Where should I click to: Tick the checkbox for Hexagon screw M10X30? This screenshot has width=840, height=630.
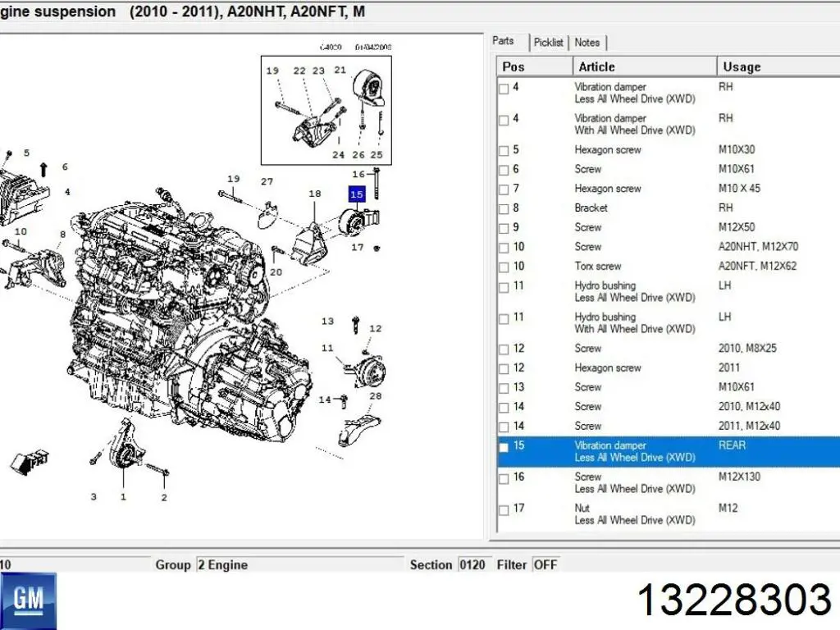tap(504, 151)
